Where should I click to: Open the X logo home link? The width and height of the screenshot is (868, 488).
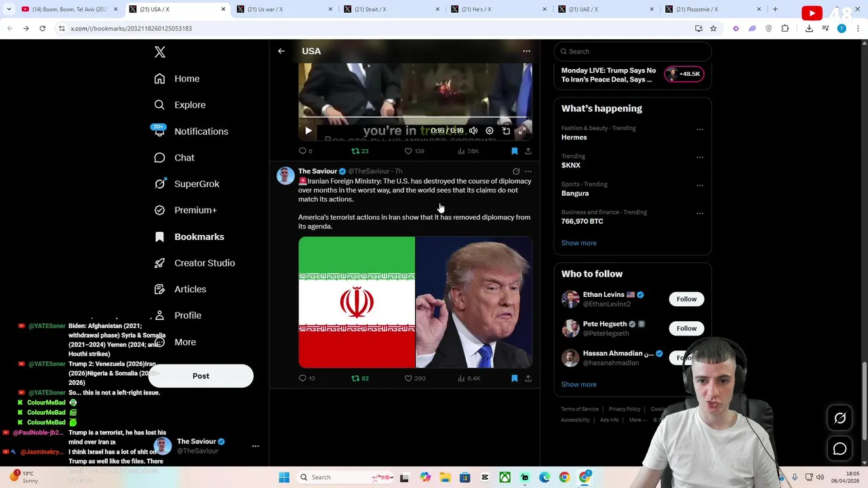pos(160,52)
